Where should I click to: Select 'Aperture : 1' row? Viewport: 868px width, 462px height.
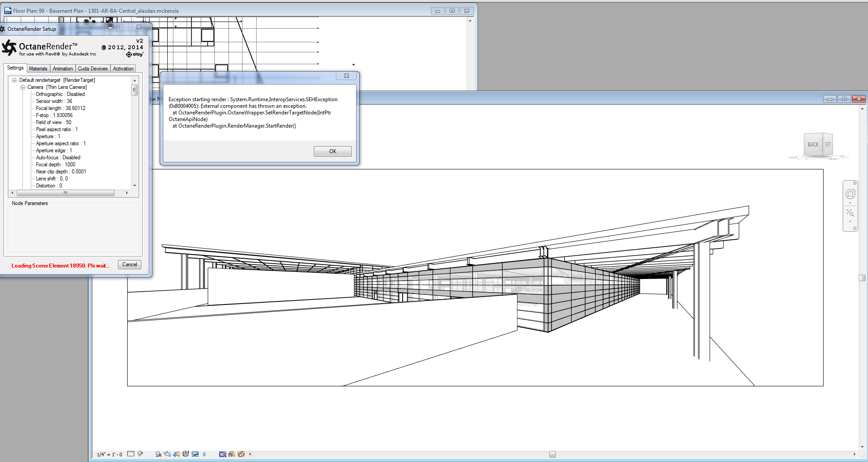coord(48,136)
